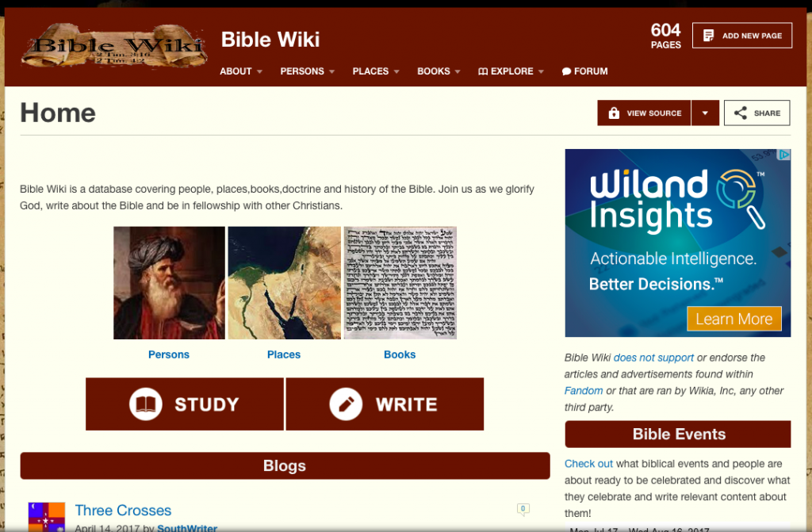Expand the Persons navigation dropdown

coord(307,71)
